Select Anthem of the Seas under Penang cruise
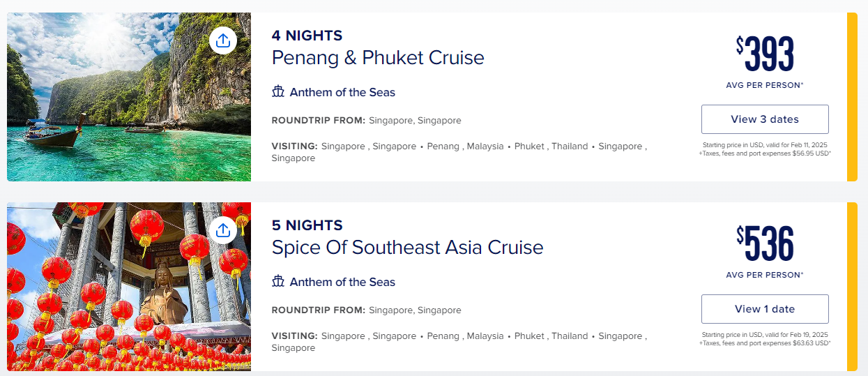This screenshot has width=868, height=376. 342,92
